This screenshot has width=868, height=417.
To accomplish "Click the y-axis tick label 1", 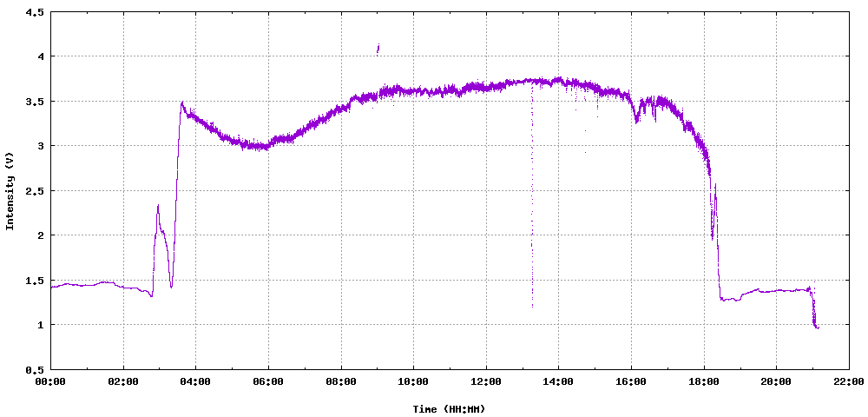I will [41, 325].
